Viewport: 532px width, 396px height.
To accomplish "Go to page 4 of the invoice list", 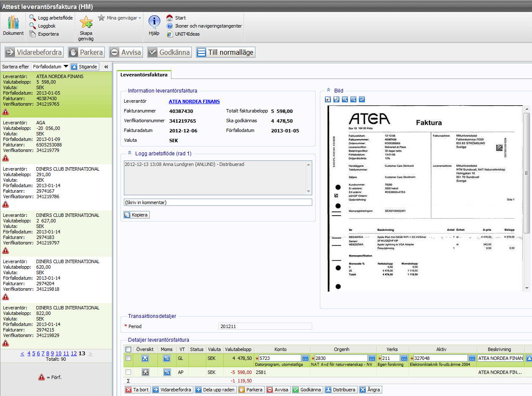I will [x=29, y=354].
